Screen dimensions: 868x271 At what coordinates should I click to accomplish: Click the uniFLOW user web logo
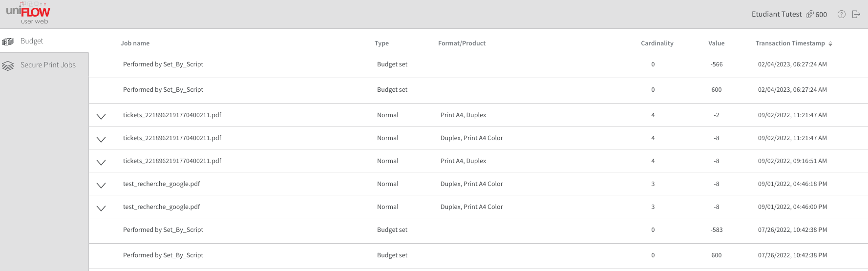coord(28,14)
